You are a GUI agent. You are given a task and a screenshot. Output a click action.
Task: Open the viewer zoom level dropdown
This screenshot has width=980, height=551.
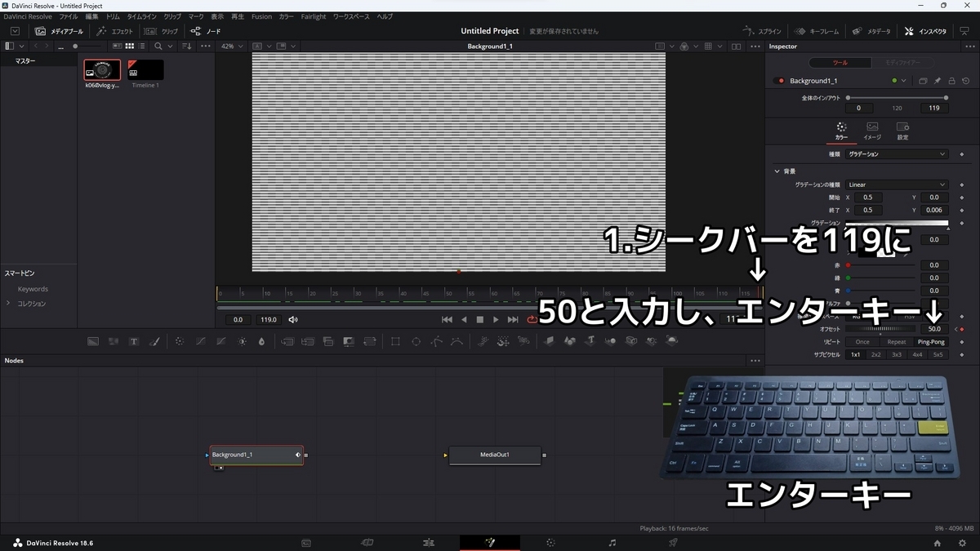pyautogui.click(x=232, y=46)
